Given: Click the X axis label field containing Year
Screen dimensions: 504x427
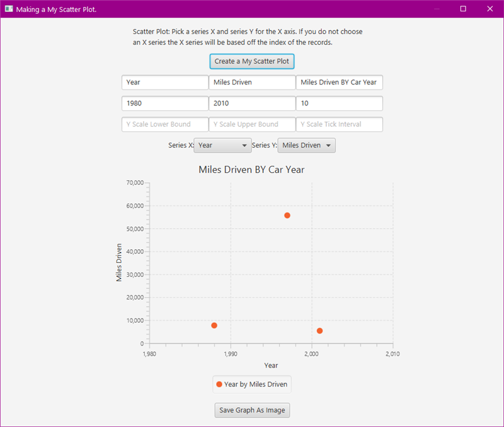Looking at the screenshot, I should coord(164,83).
